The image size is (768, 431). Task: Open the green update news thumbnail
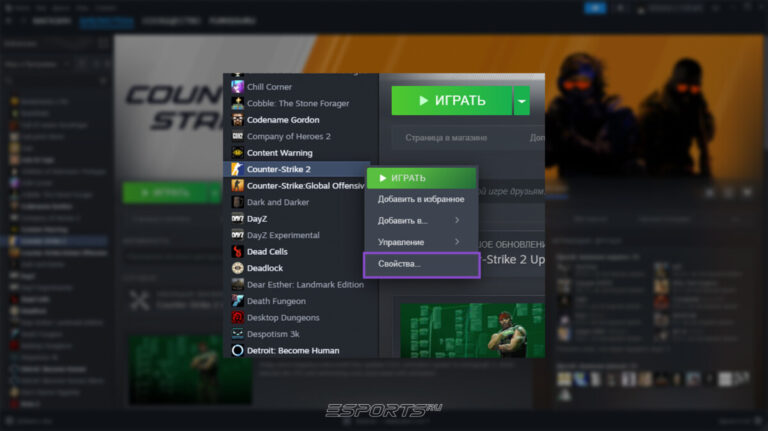472,330
